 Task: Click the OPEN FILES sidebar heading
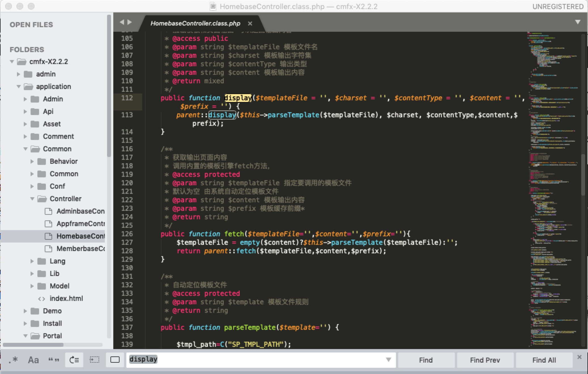tap(31, 25)
